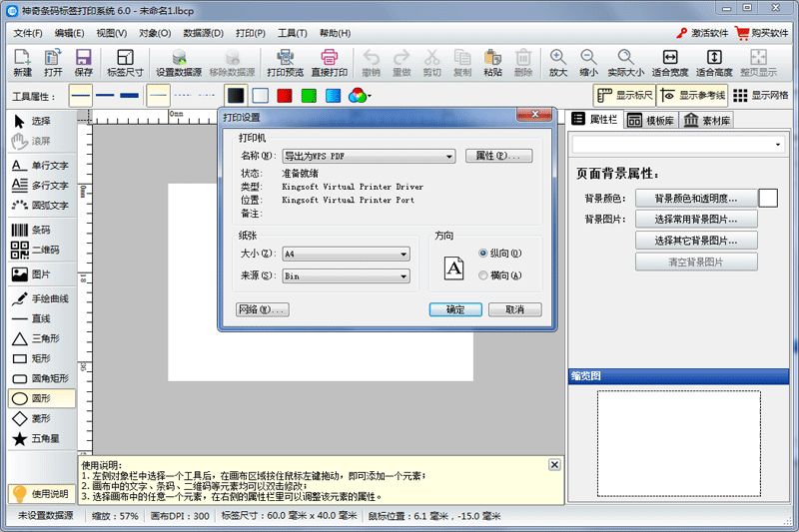Select the 圆弧文字 arc text tool
This screenshot has height=532, width=799.
pos(40,206)
